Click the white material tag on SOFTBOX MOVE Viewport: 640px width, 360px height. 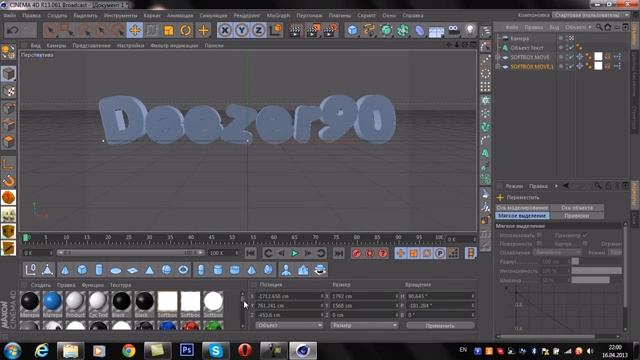click(x=598, y=56)
